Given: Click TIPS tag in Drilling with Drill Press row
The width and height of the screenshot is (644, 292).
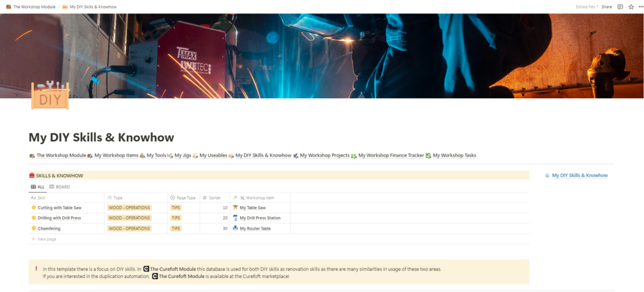Looking at the screenshot, I should coord(176,218).
